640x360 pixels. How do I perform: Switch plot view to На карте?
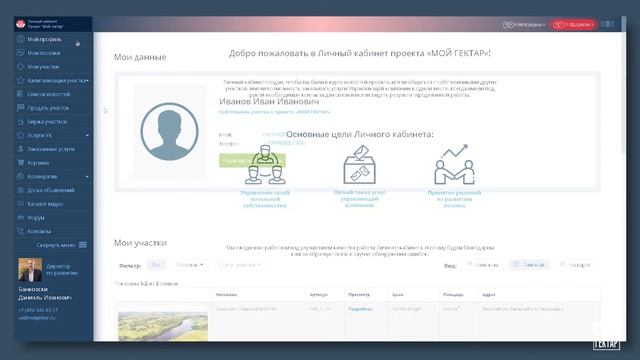click(576, 265)
